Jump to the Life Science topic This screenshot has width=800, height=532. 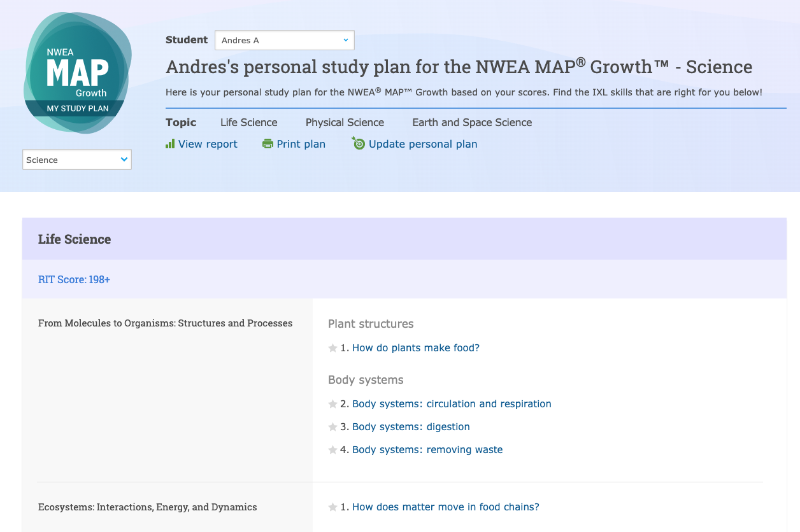pyautogui.click(x=249, y=122)
